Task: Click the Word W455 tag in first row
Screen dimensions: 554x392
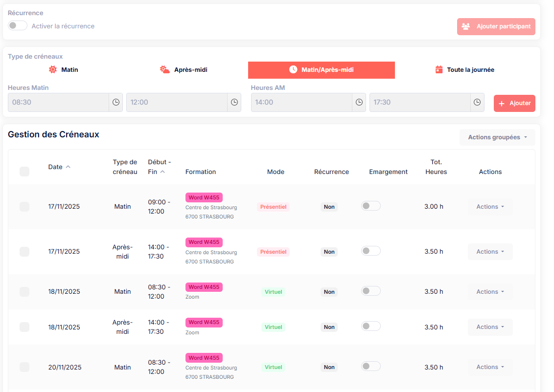Action: pos(204,197)
